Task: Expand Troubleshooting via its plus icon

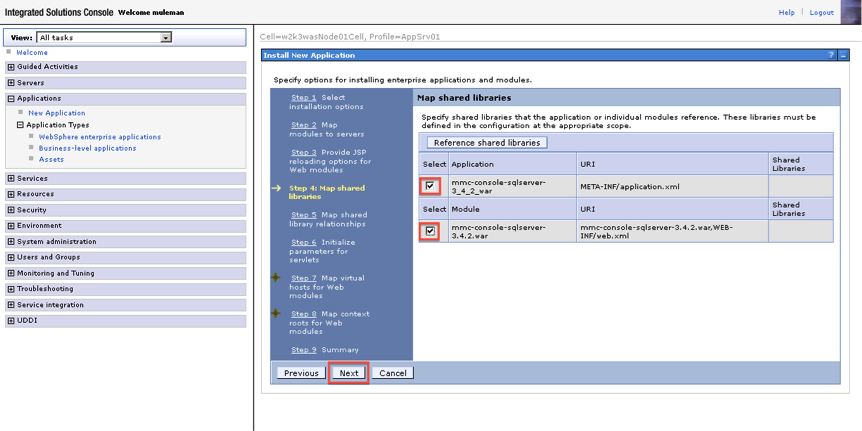Action: tap(11, 289)
